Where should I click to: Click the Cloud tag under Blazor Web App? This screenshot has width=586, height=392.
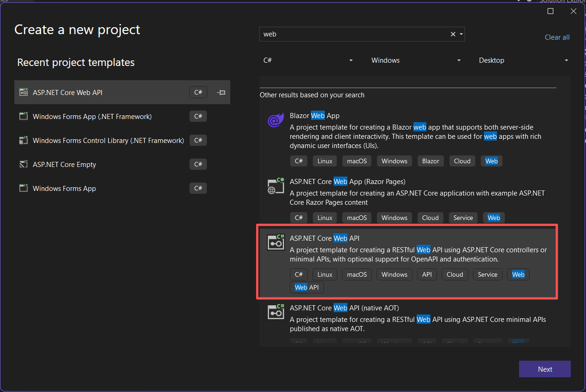(462, 161)
